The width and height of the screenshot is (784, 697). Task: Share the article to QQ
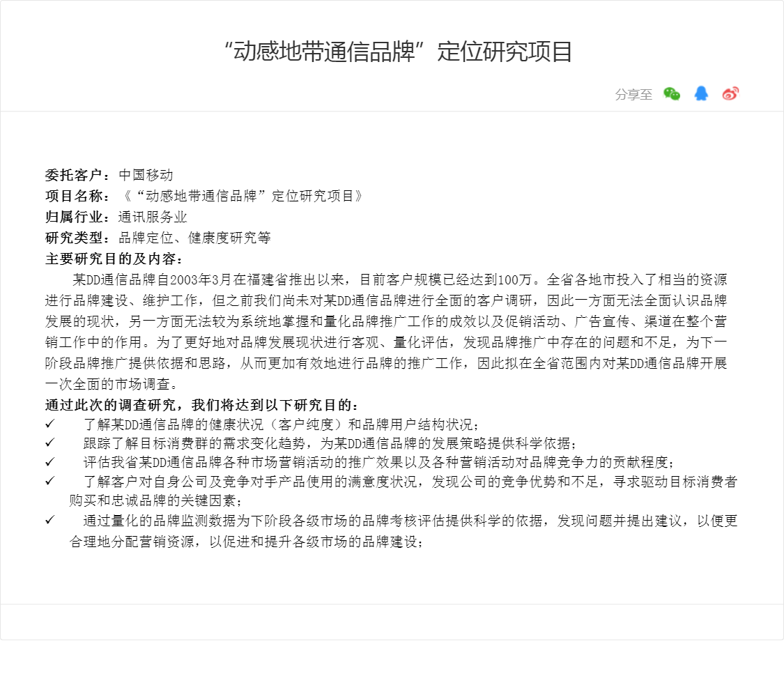tap(701, 93)
